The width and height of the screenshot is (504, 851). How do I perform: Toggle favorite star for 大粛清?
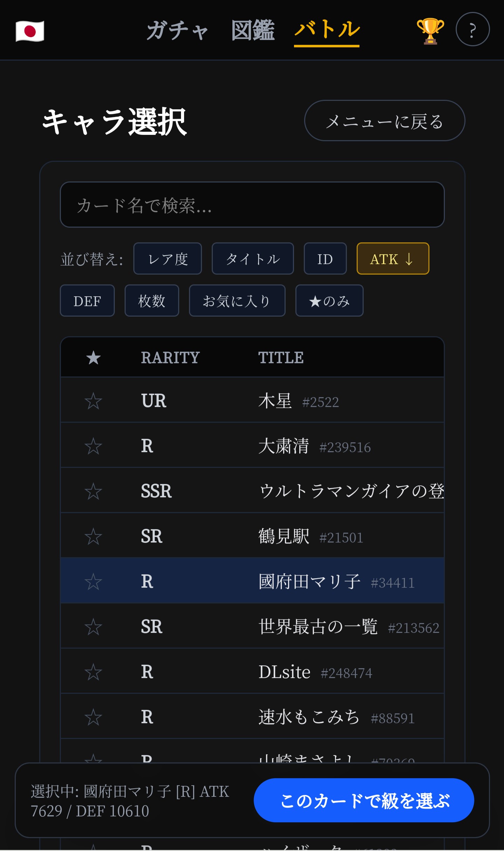[x=93, y=446]
